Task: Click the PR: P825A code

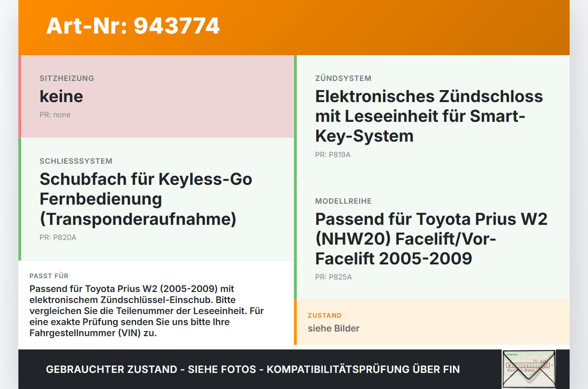Action: 334,277
